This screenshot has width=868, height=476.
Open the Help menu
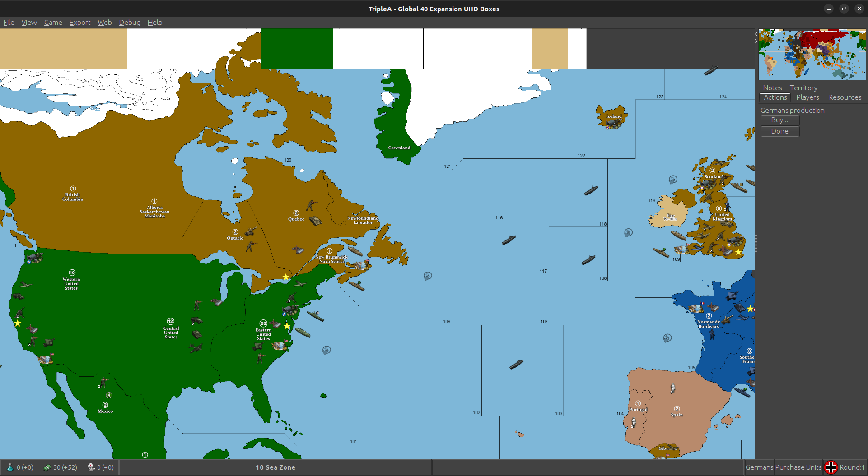pyautogui.click(x=154, y=23)
